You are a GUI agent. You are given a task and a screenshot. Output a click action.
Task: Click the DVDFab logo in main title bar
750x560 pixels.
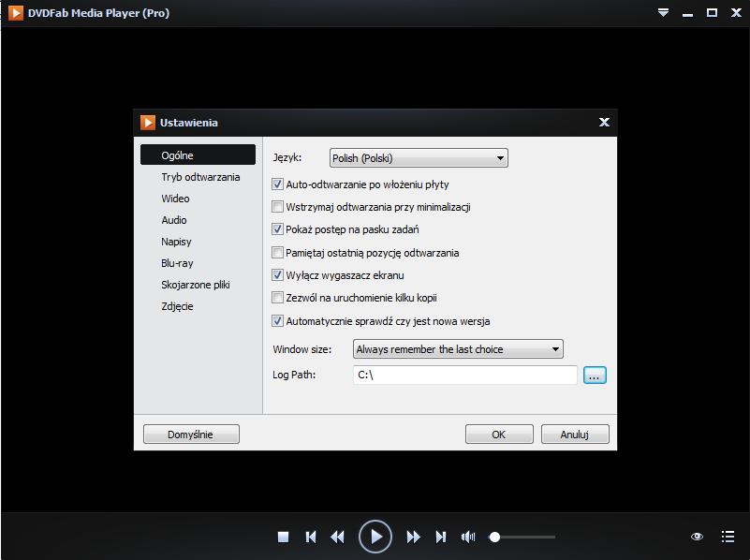coord(16,13)
